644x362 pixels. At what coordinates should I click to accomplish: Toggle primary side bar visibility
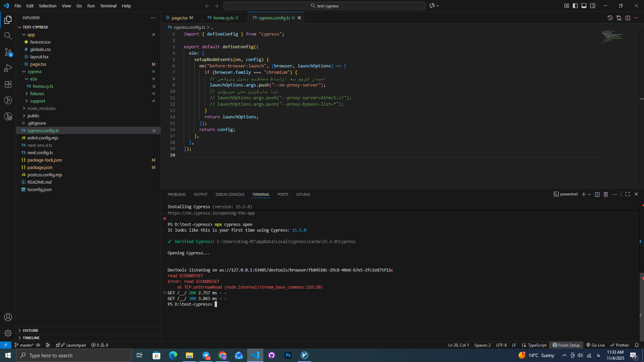[x=575, y=6]
